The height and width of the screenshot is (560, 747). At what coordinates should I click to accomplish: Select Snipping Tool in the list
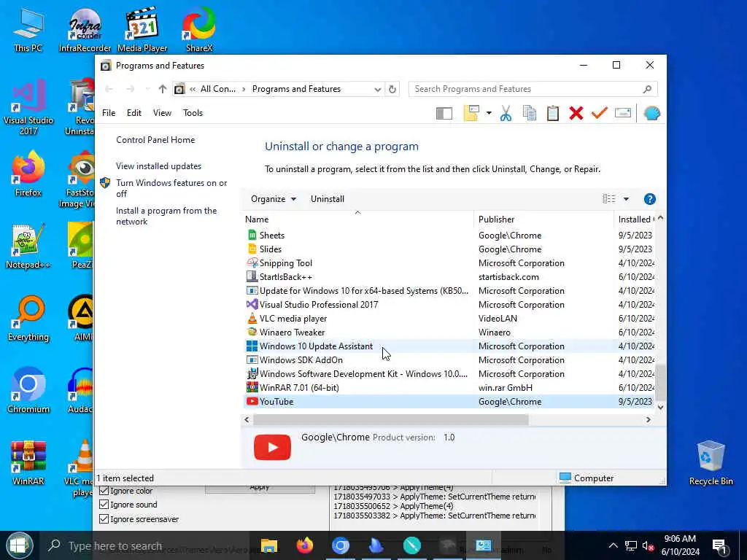click(x=449, y=262)
